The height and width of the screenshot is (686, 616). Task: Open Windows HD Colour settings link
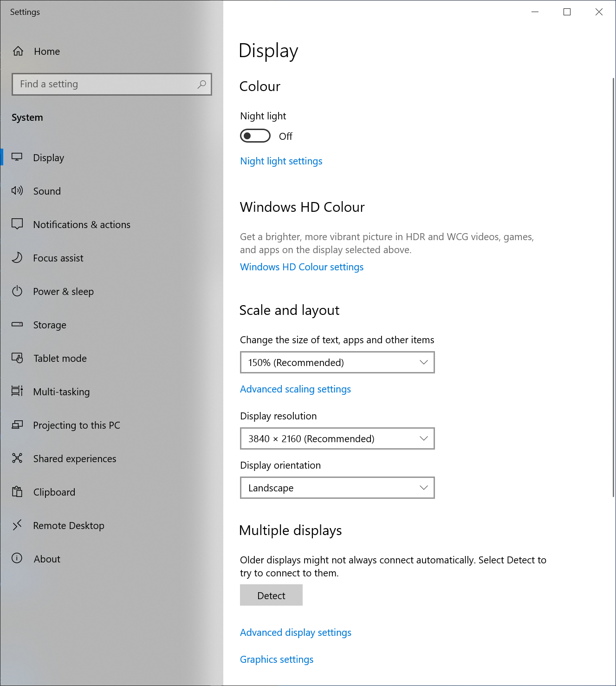click(302, 267)
